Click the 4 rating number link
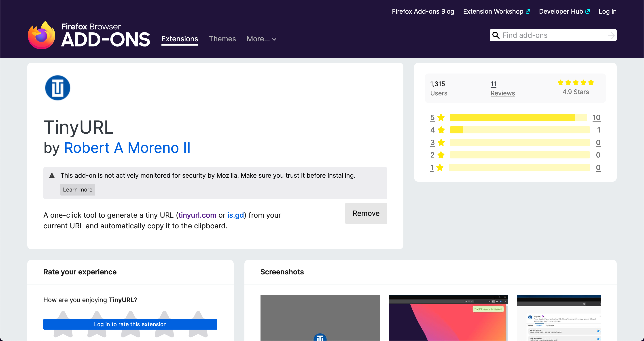Viewport: 644px width, 341px height. [x=432, y=130]
